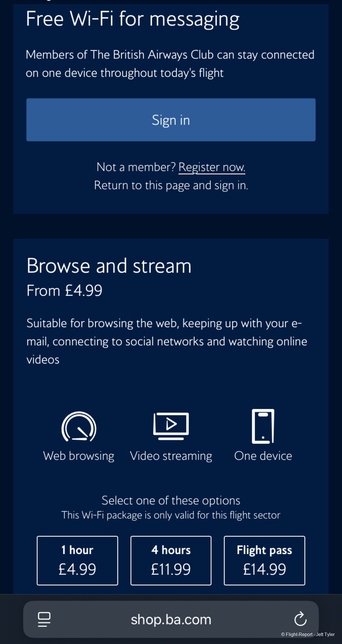This screenshot has height=644, width=342.
Task: Reload the page with the refresh icon
Action: [x=300, y=619]
